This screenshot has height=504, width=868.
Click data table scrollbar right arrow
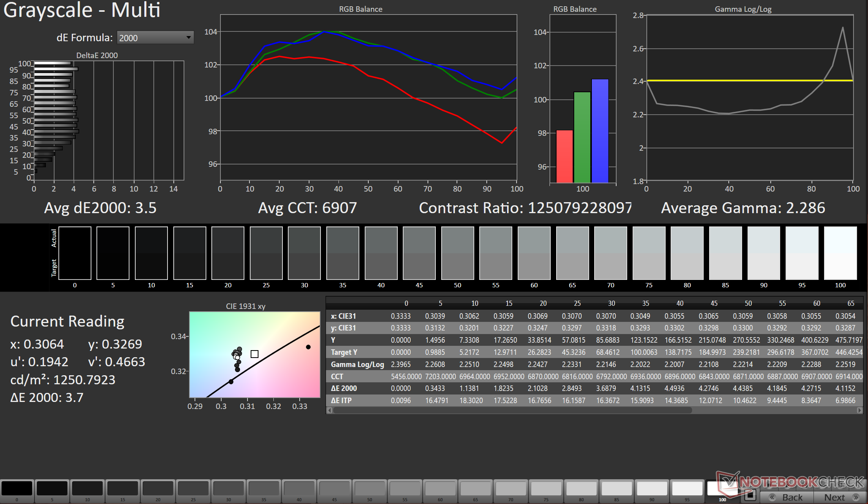click(859, 410)
